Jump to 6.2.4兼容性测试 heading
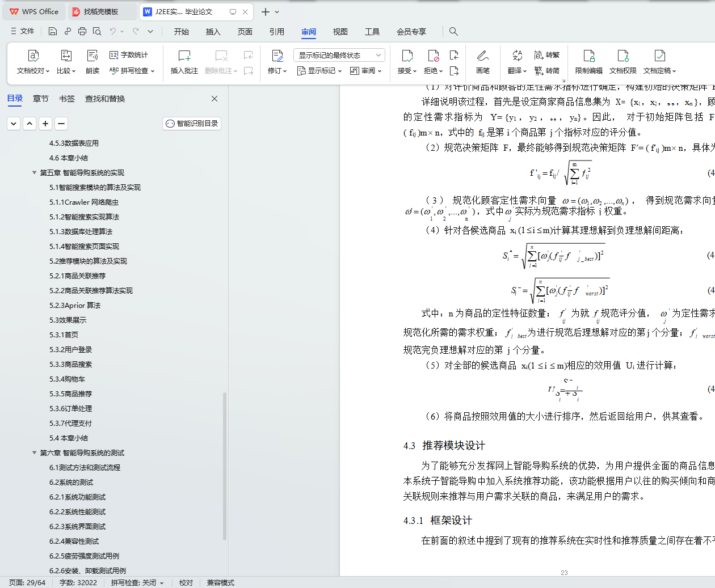 [74, 542]
